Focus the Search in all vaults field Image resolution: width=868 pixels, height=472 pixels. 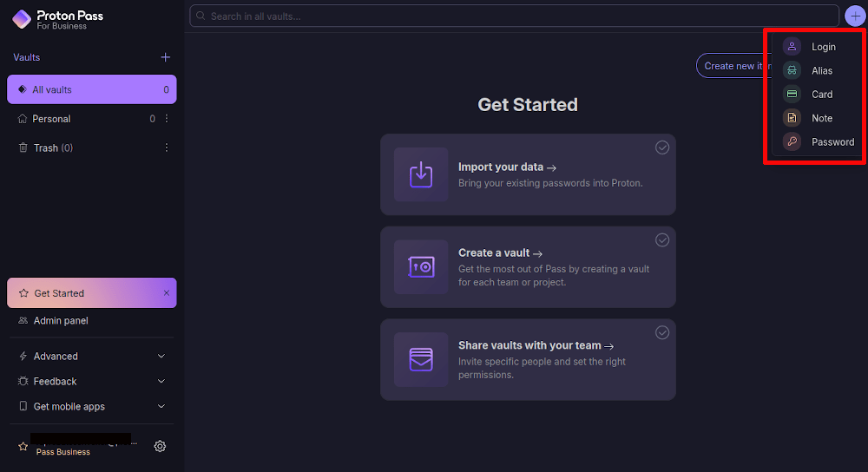514,16
